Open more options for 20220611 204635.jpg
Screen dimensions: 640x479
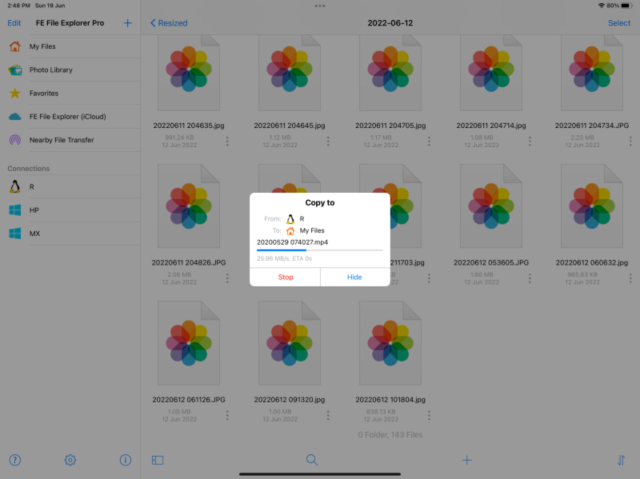[x=227, y=142]
